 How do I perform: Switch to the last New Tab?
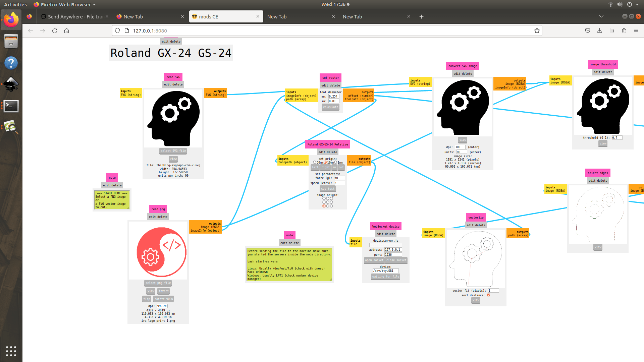376,16
